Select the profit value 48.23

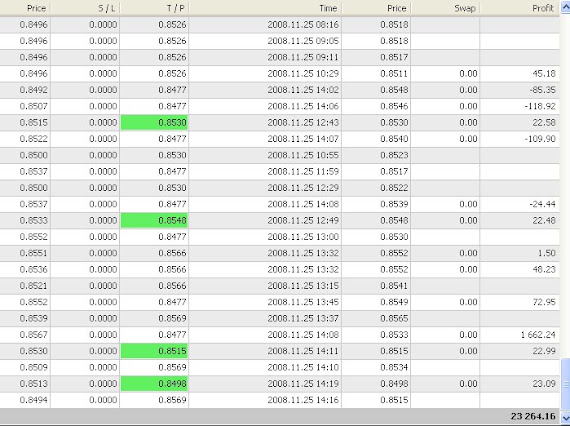click(x=544, y=269)
